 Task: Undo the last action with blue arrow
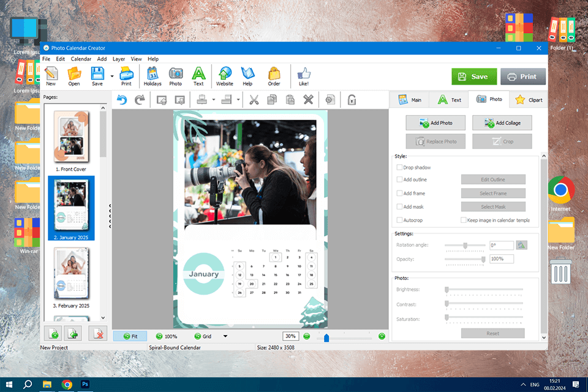122,100
